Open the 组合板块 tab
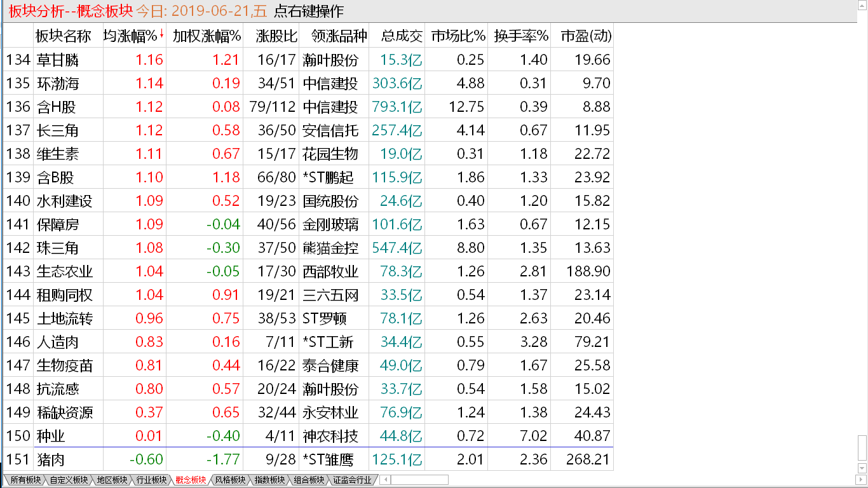The height and width of the screenshot is (488, 868). 309,480
